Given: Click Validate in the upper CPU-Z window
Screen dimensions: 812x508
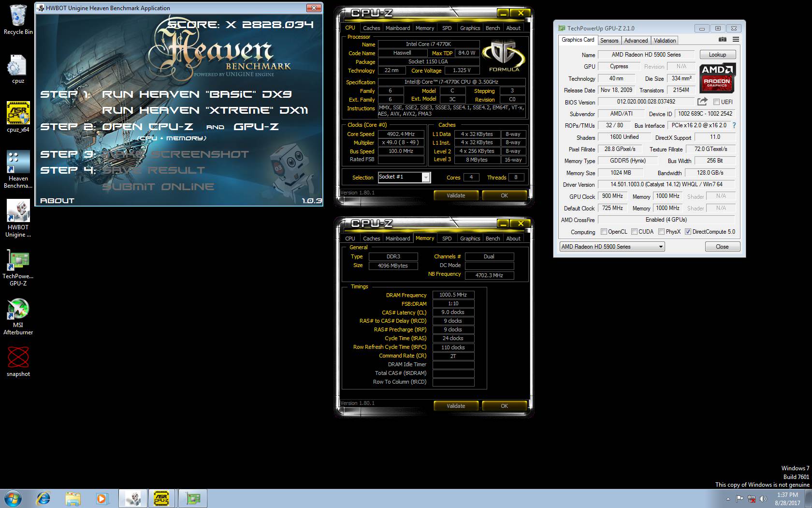Looking at the screenshot, I should pos(456,195).
